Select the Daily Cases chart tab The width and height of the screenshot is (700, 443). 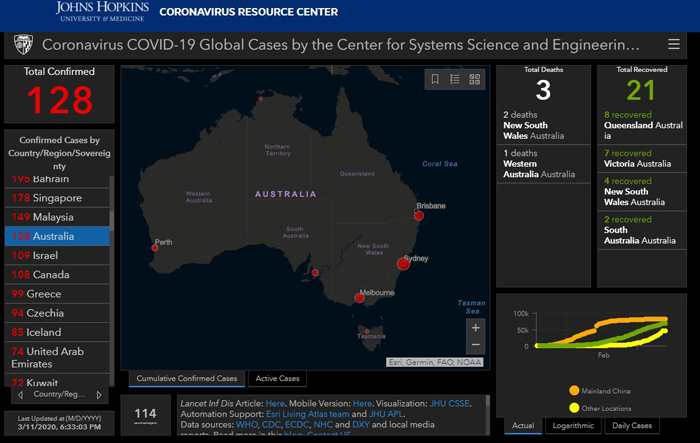coord(632,426)
